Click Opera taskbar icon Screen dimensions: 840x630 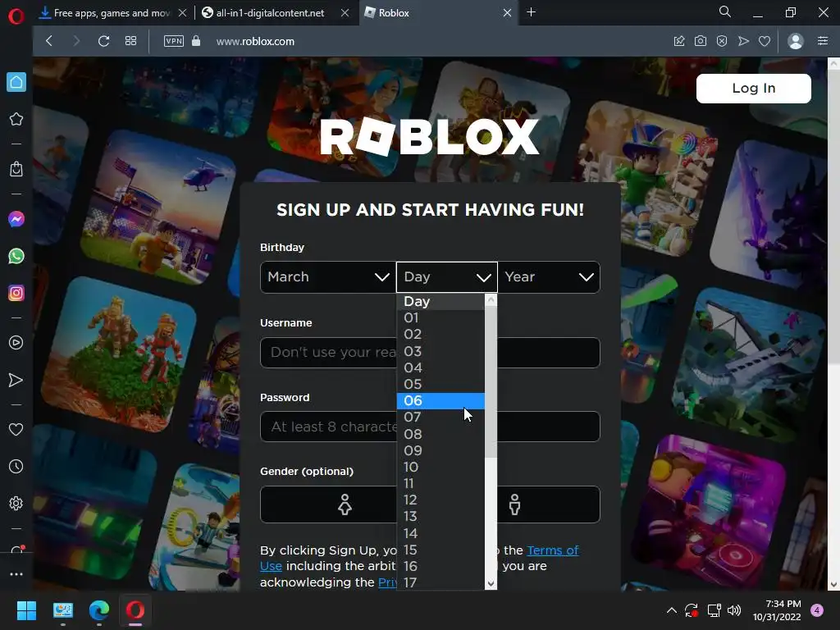point(135,610)
